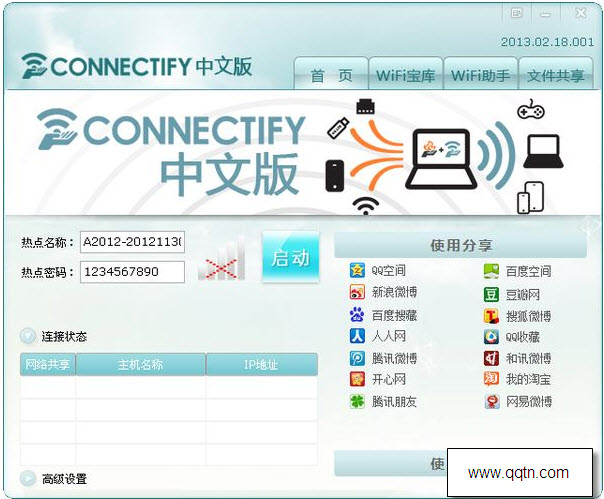
Task: Open the 文件共享 tab
Action: pos(555,76)
